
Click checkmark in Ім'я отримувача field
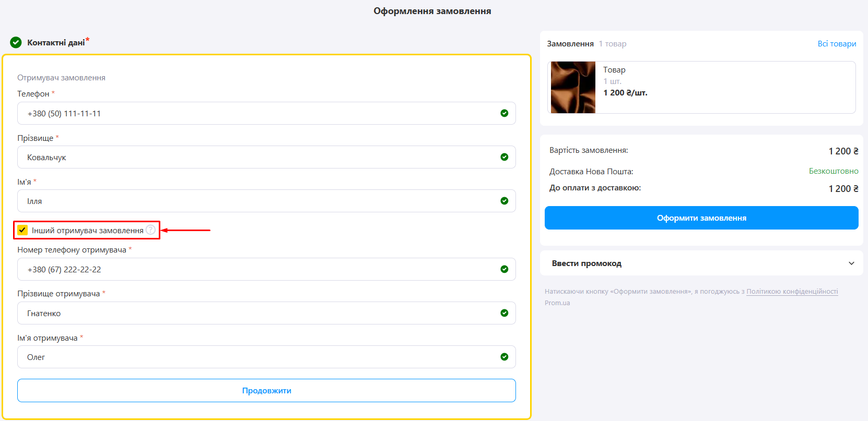pyautogui.click(x=504, y=357)
